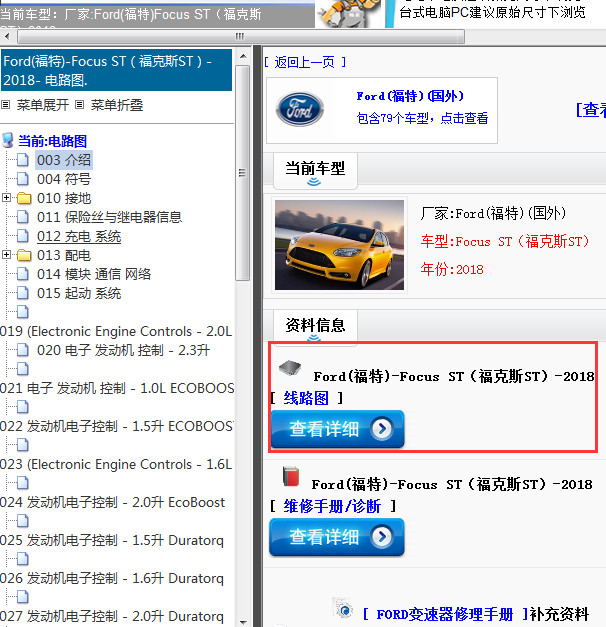The image size is (606, 627).
Task: Click the document icon beside 014 模块 通信 网络
Action: pyautogui.click(x=23, y=274)
